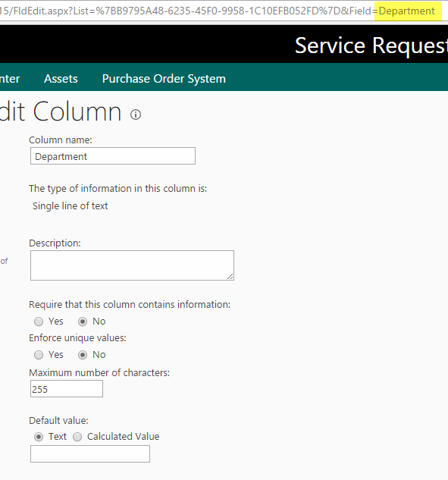Click the Maximum number of characters field

[x=67, y=389]
